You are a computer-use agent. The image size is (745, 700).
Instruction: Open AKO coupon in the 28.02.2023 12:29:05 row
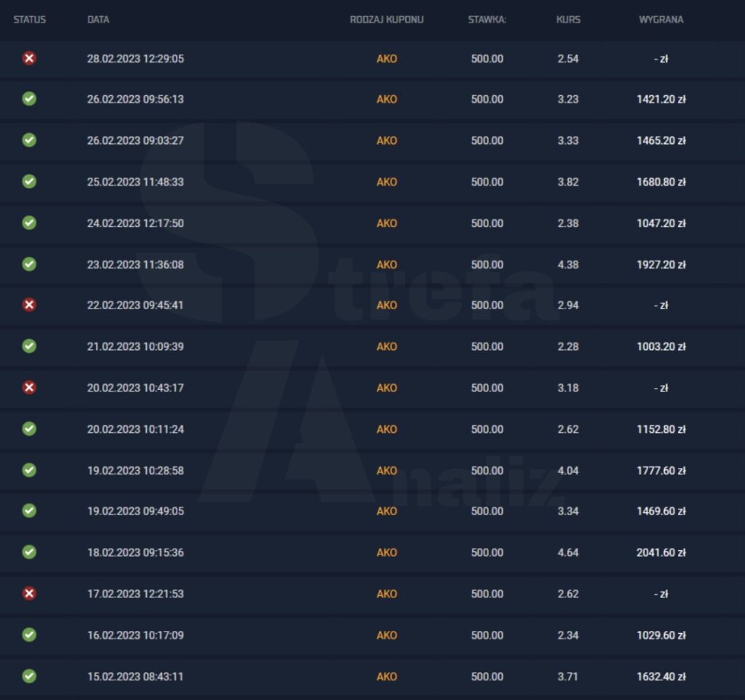point(387,58)
